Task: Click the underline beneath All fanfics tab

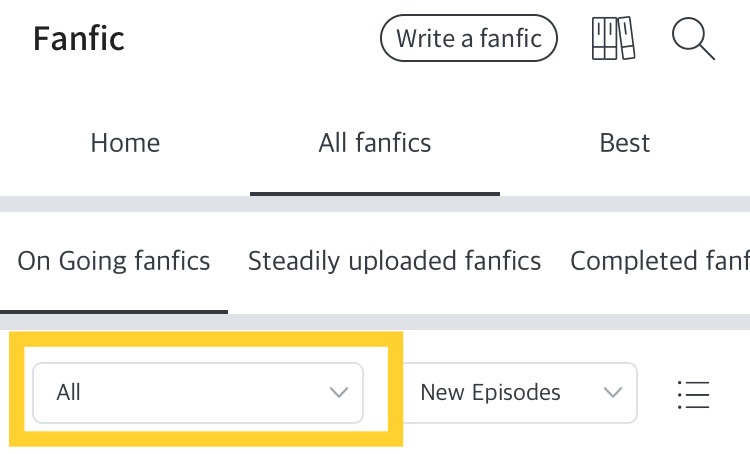Action: click(x=375, y=194)
